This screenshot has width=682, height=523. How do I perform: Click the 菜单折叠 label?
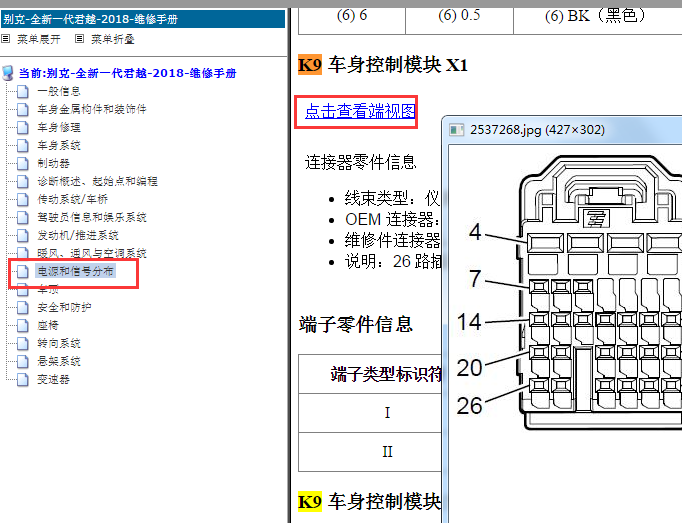point(113,39)
